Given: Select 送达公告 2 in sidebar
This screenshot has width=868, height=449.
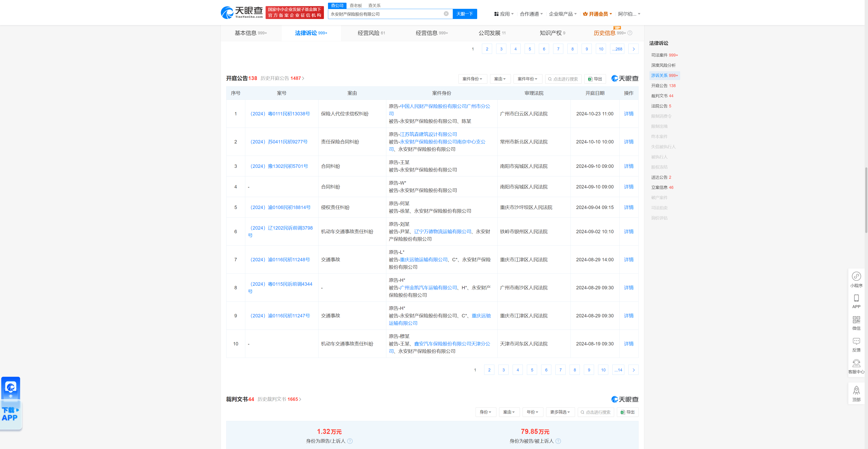Looking at the screenshot, I should [661, 177].
